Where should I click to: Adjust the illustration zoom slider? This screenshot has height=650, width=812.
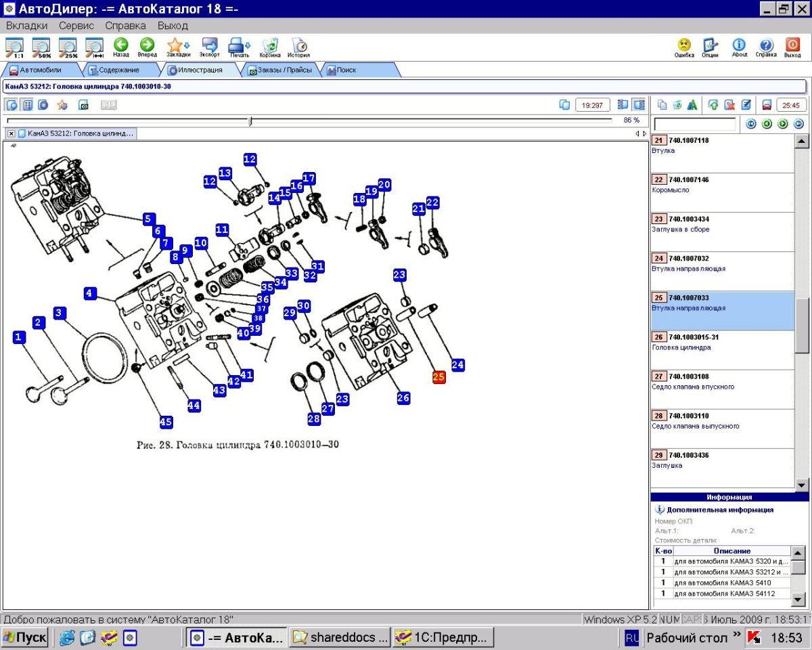click(250, 121)
